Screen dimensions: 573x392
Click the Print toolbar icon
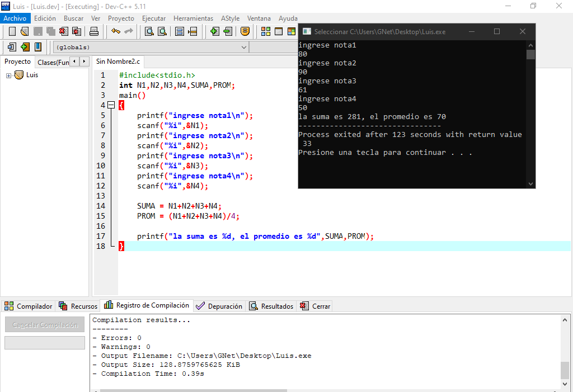(94, 31)
